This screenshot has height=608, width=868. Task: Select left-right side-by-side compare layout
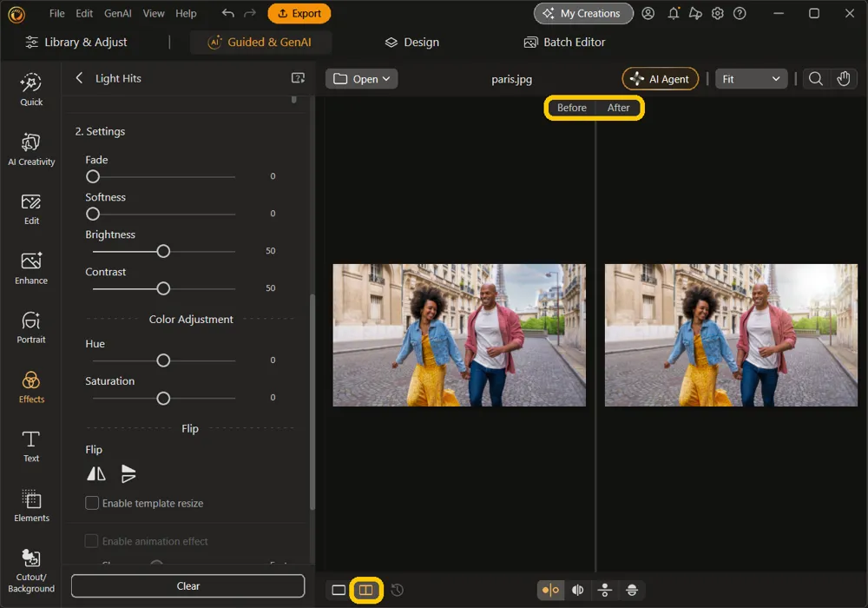coord(550,590)
